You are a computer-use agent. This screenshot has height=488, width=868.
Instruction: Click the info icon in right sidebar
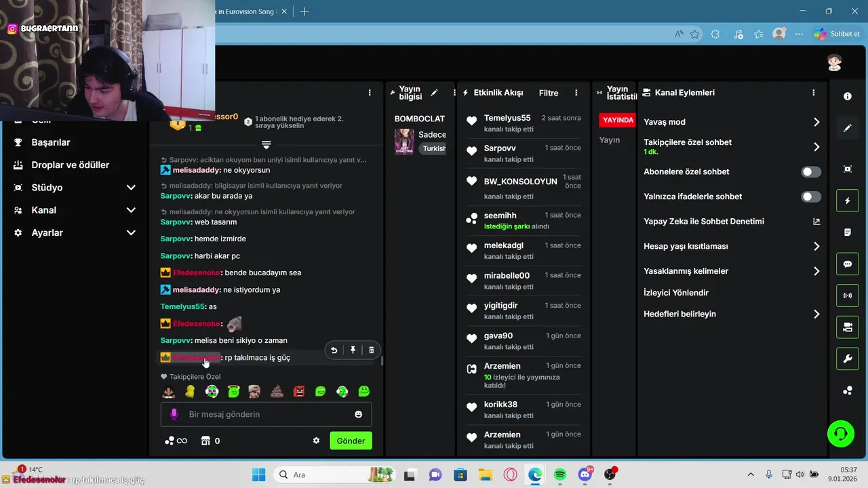(848, 96)
